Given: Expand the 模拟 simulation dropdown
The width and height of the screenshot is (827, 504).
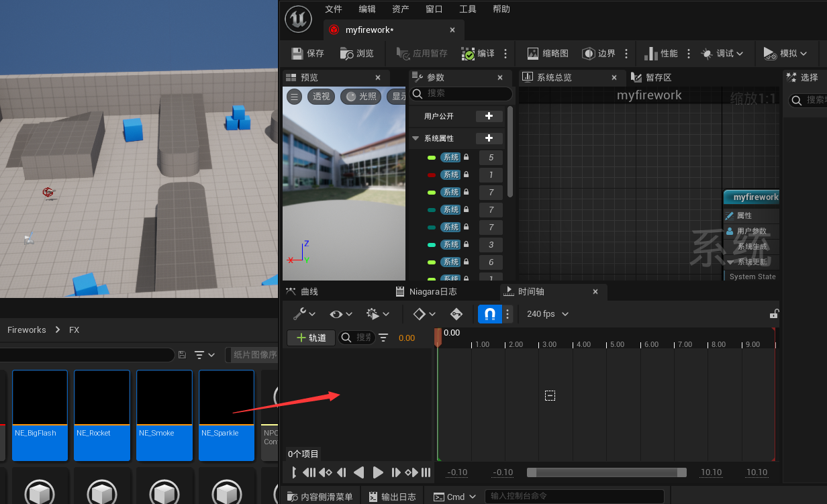Looking at the screenshot, I should 785,53.
